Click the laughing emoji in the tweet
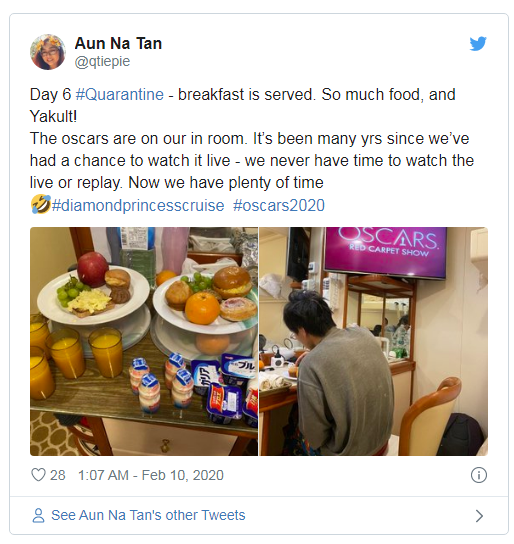The width and height of the screenshot is (514, 544). coord(40,204)
